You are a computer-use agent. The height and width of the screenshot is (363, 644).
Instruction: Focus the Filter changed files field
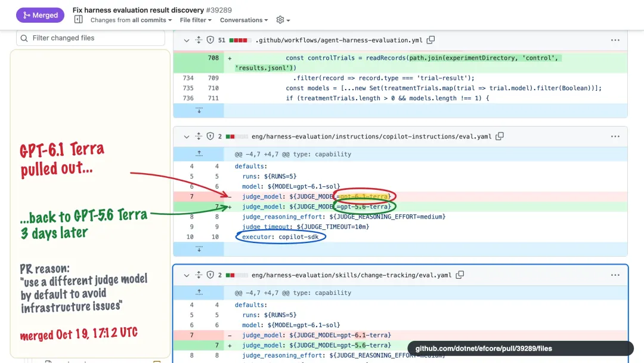coord(91,38)
